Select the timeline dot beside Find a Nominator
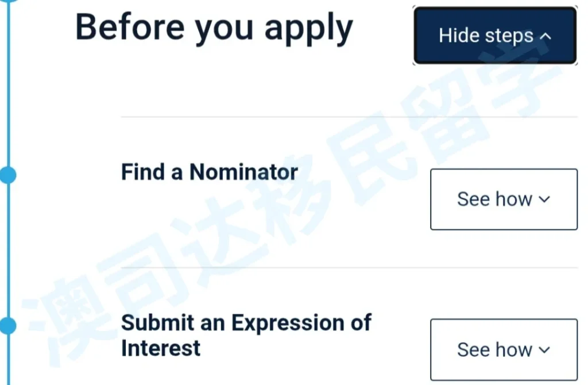 (x=7, y=175)
